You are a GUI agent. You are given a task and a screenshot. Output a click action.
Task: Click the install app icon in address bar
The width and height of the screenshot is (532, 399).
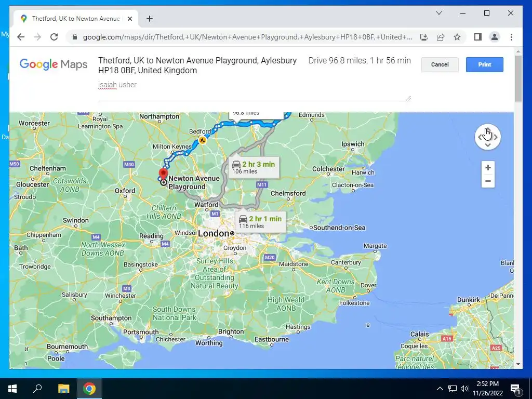coord(424,37)
